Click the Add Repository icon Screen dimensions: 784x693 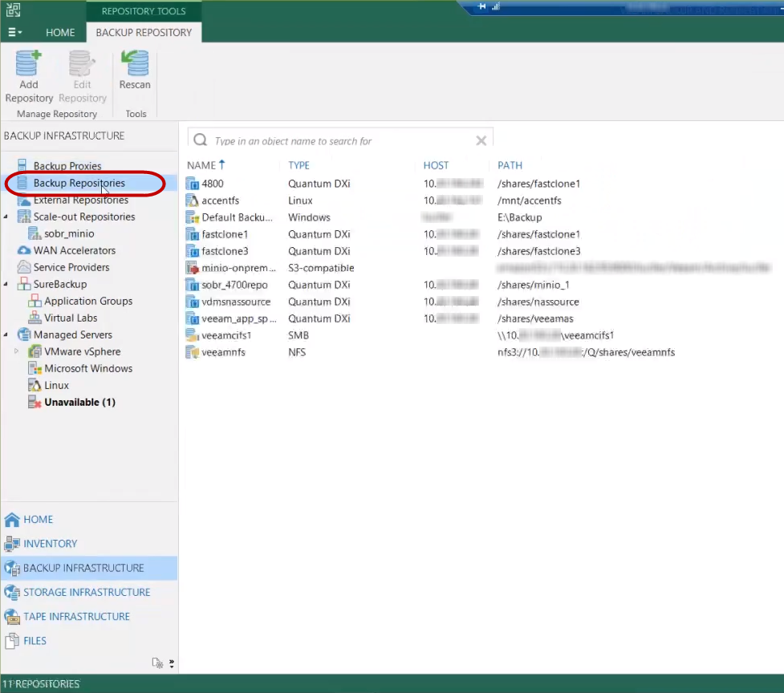click(28, 63)
